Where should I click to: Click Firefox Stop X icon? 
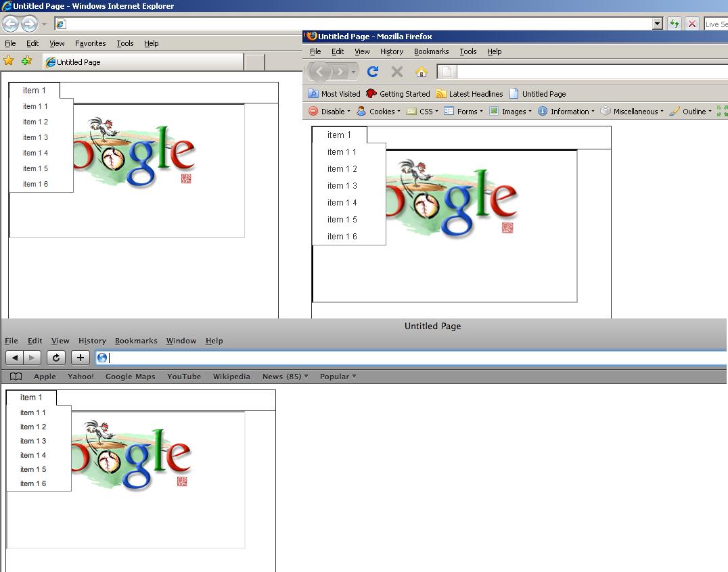[397, 72]
